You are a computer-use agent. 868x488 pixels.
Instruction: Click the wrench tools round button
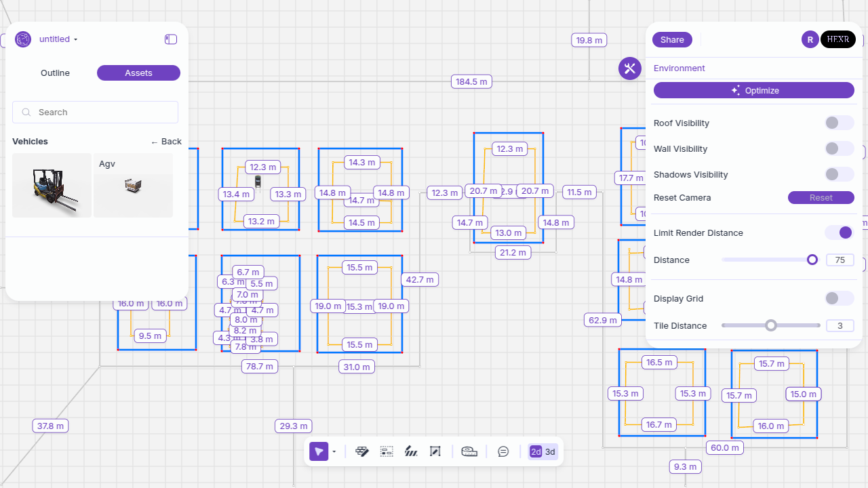click(x=630, y=68)
